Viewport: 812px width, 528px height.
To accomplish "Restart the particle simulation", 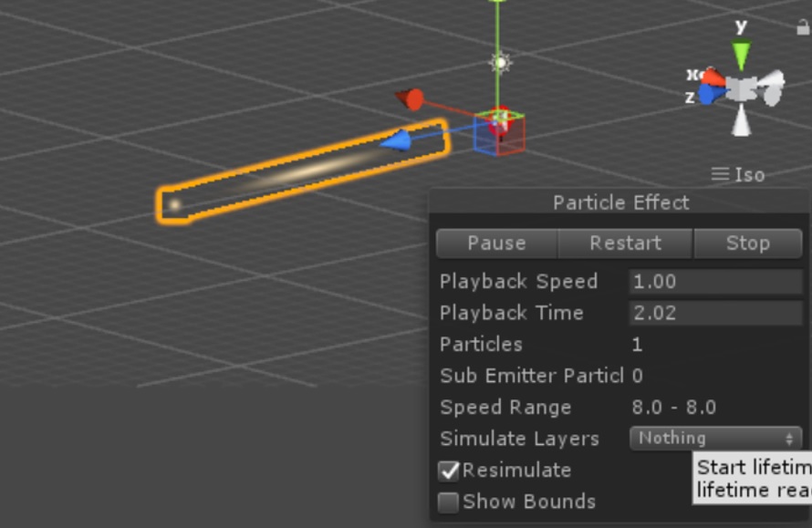I will (625, 243).
